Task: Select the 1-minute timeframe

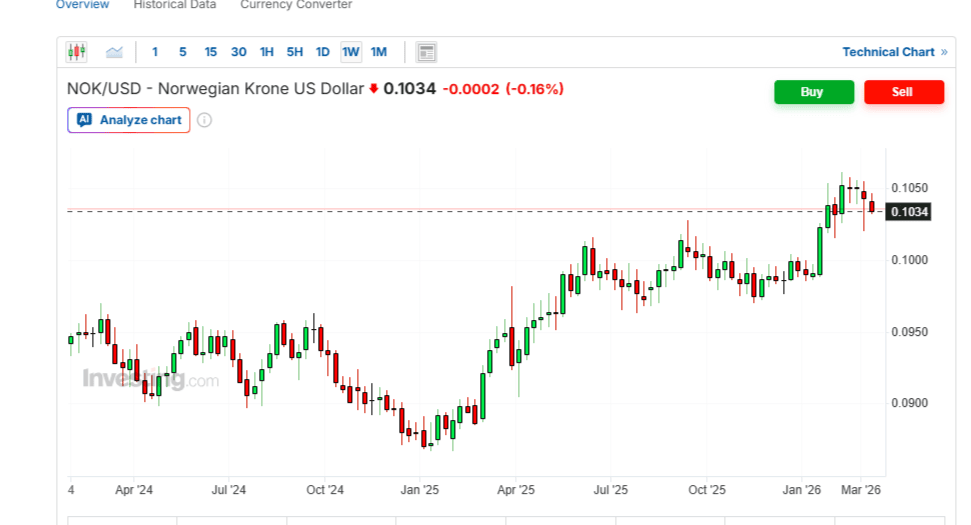Action: pyautogui.click(x=155, y=52)
